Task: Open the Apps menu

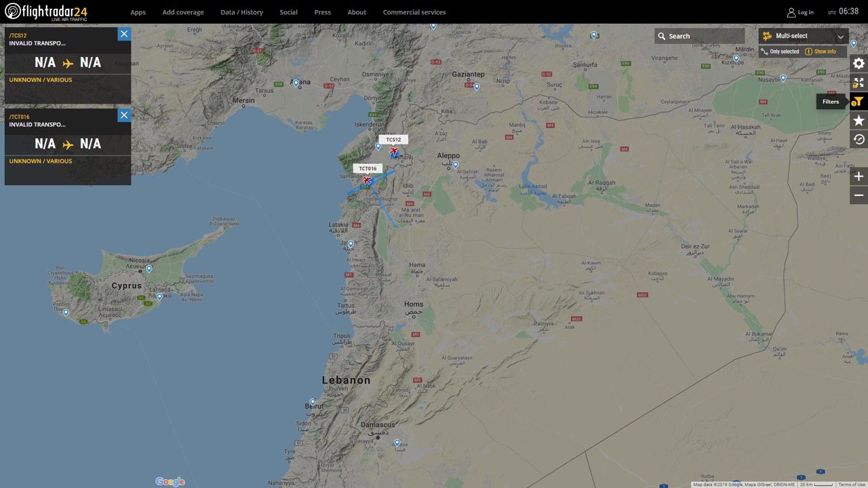Action: [138, 12]
